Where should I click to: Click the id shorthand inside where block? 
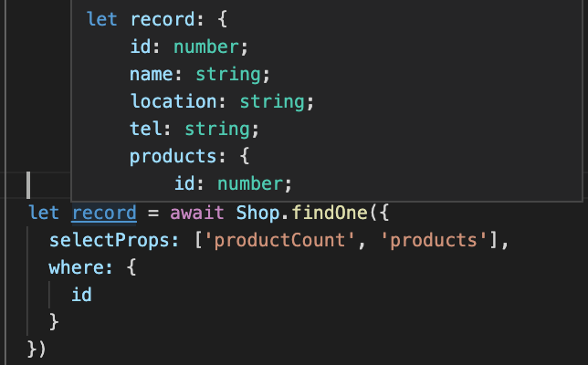point(82,295)
